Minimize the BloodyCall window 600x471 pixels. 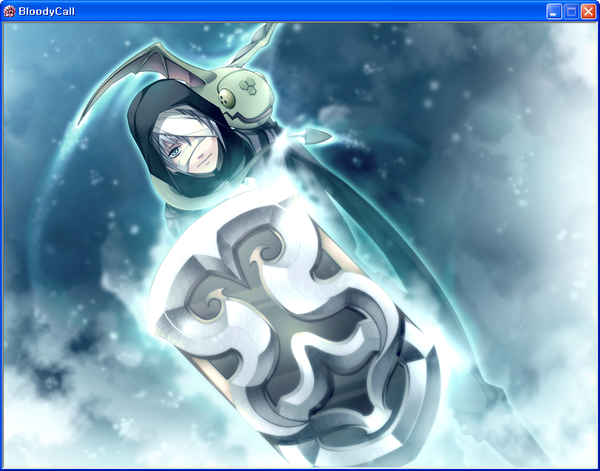[x=554, y=12]
